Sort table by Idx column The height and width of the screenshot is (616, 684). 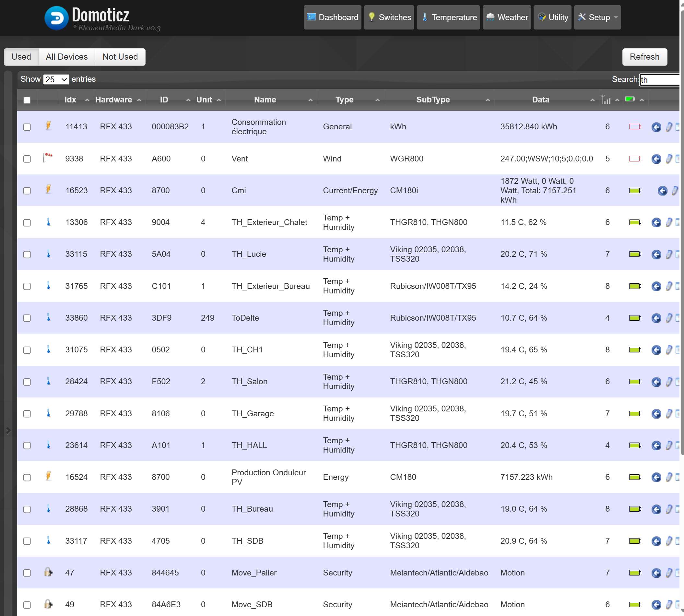pos(70,100)
